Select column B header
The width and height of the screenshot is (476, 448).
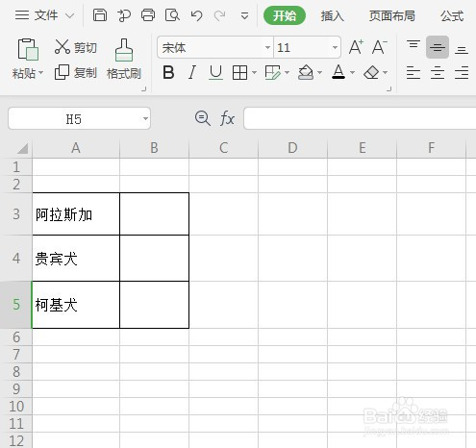click(x=154, y=148)
